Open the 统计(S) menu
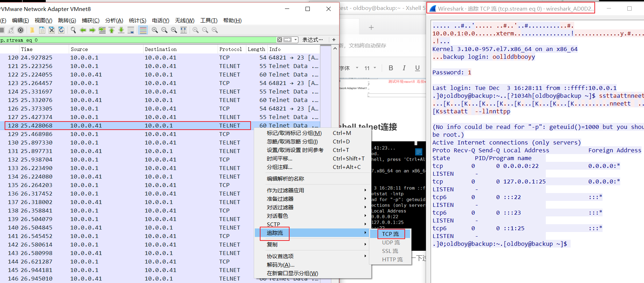The width and height of the screenshot is (644, 283). [x=138, y=21]
